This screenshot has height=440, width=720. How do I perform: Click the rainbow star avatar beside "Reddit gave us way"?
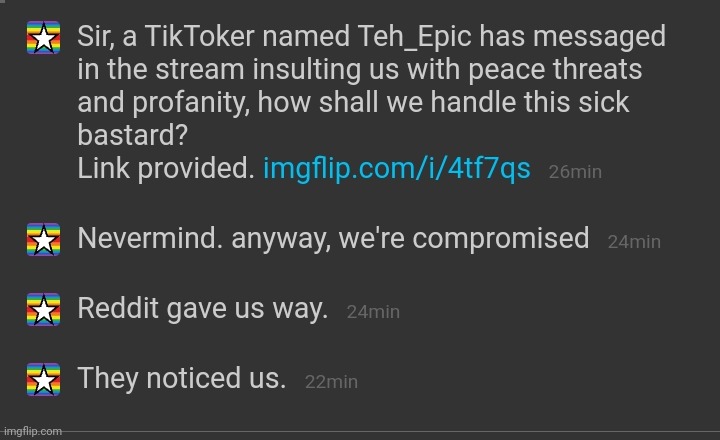[44, 310]
